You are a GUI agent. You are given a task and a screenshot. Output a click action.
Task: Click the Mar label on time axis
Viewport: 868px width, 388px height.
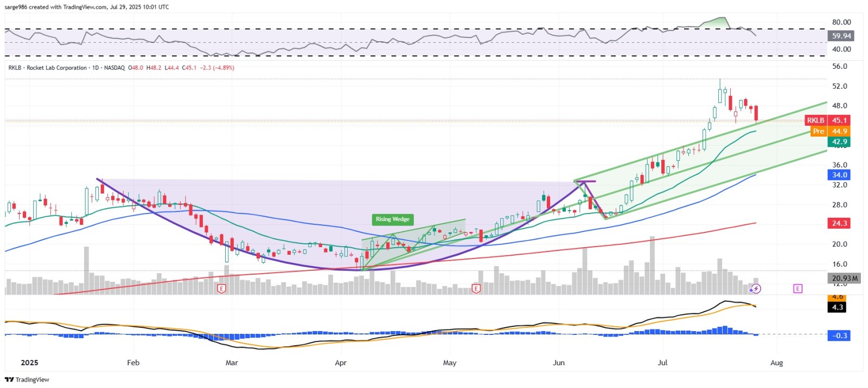pos(232,363)
